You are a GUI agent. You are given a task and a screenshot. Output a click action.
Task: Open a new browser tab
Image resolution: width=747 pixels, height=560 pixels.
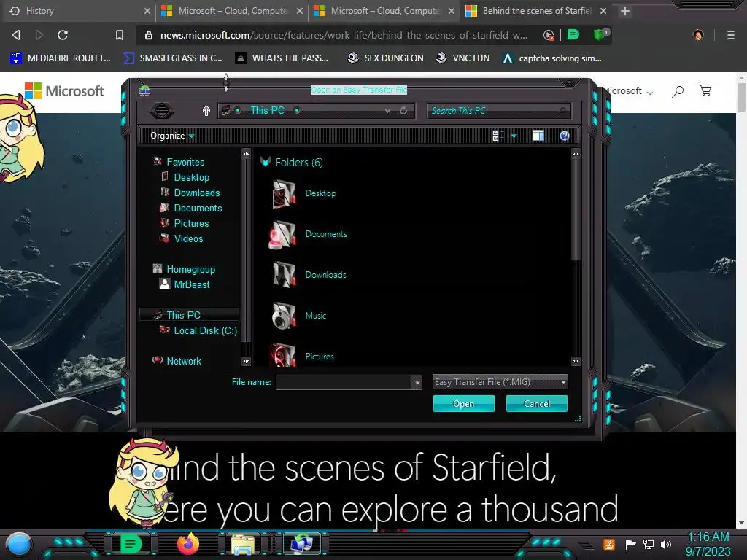[x=625, y=11]
